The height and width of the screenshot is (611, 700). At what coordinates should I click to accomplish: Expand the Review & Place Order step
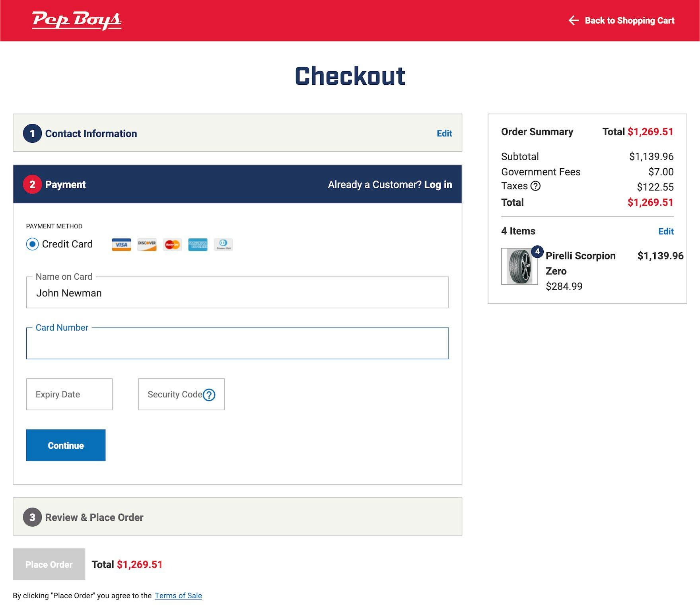coord(94,517)
